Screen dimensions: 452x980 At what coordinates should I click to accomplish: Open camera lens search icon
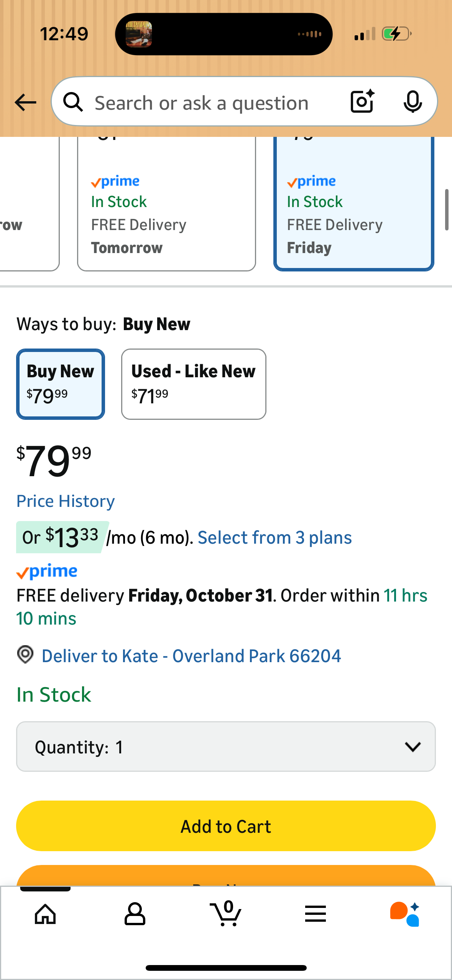click(x=362, y=102)
